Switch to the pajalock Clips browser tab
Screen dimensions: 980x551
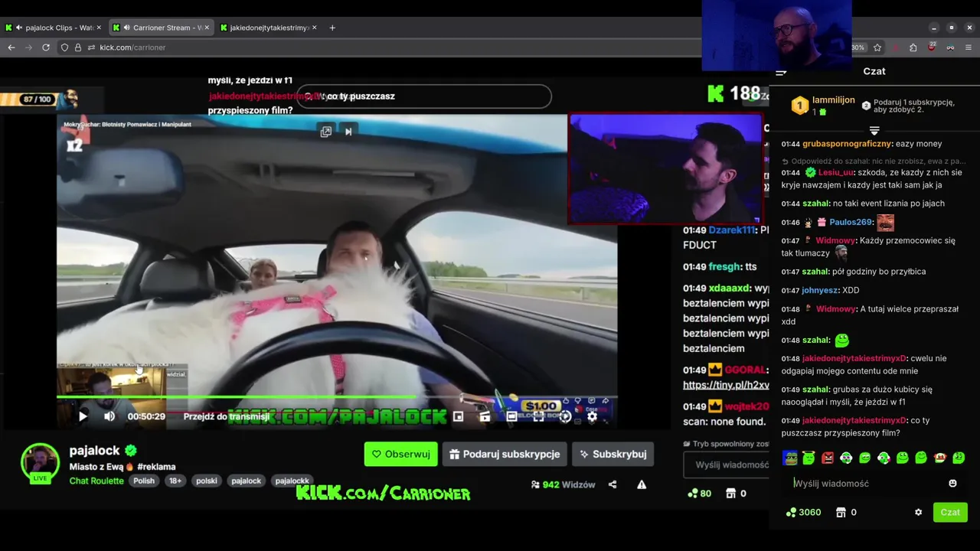pos(54,28)
